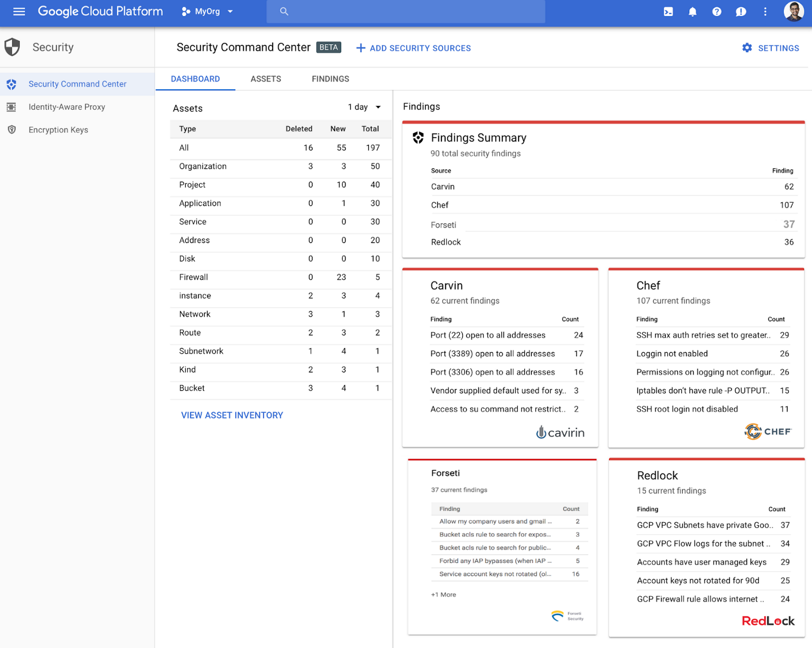
Task: Click the RedLock logo
Action: 768,621
